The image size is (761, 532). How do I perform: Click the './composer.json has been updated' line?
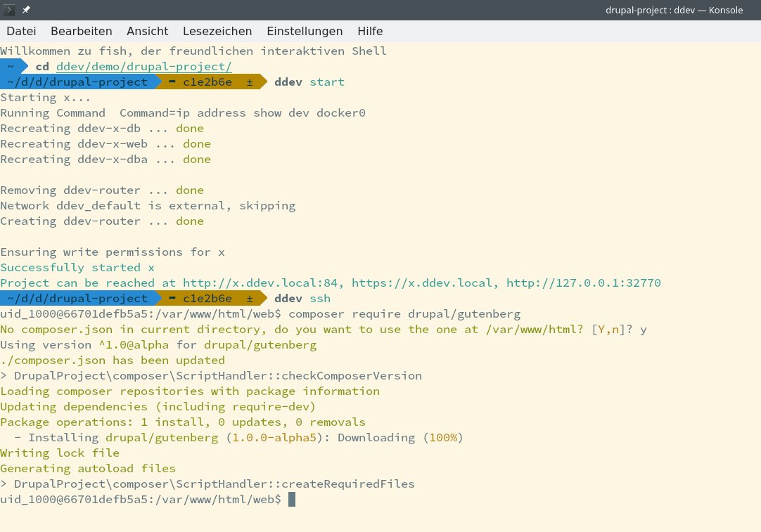pyautogui.click(x=113, y=361)
